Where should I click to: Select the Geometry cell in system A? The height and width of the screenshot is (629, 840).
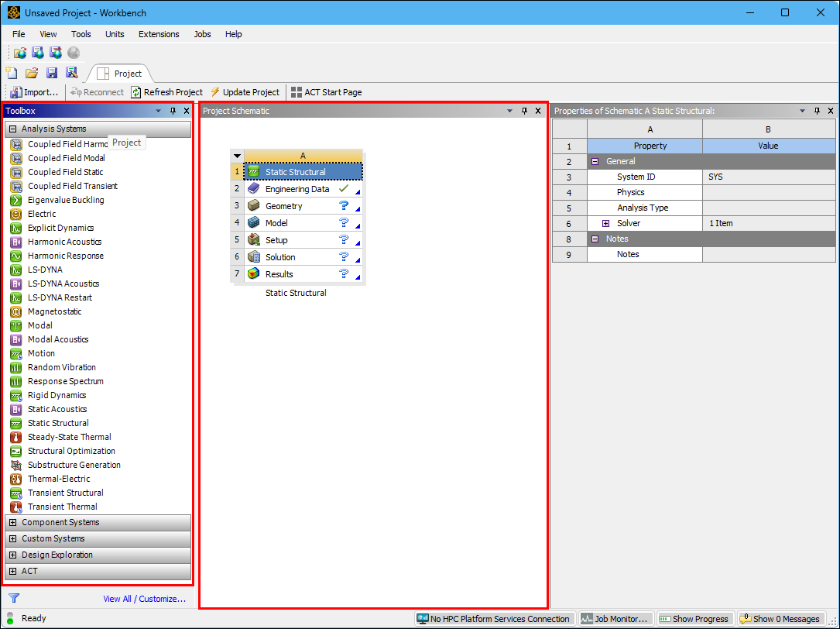click(x=284, y=206)
